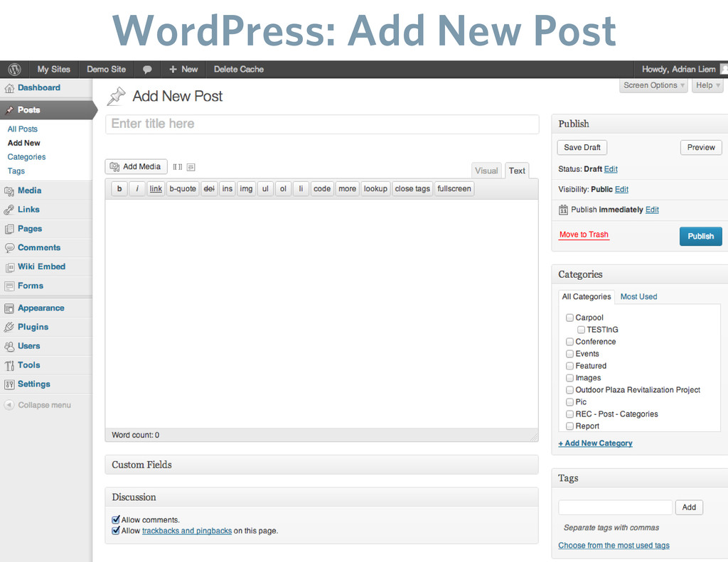Click the Posts pin icon in sidebar
Viewport: 728px width, 562px height.
click(9, 110)
